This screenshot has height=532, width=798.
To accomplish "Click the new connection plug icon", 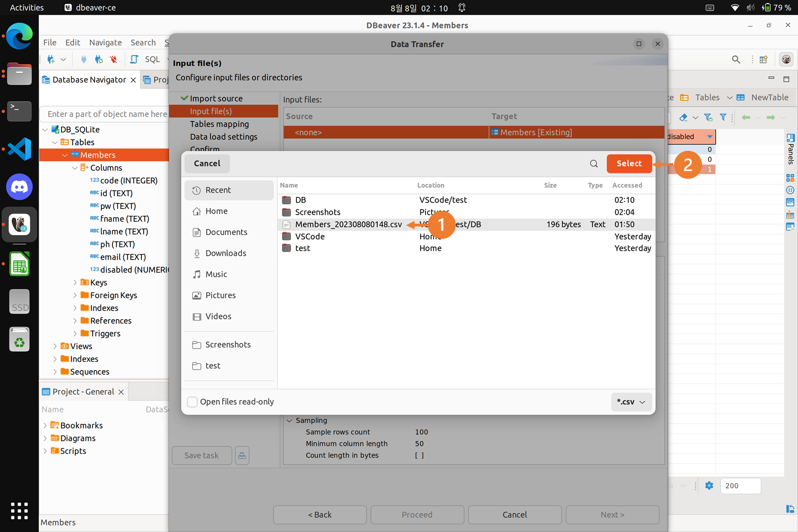I will pyautogui.click(x=51, y=59).
